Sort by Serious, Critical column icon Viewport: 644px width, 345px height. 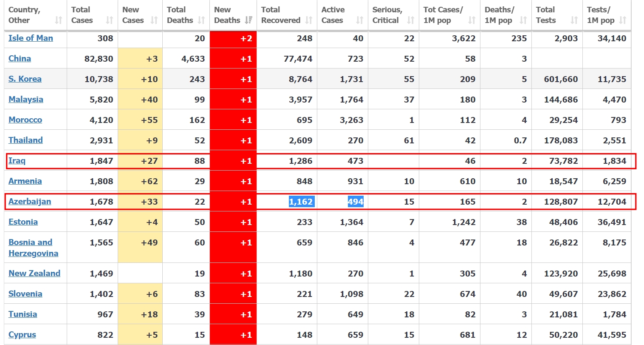[x=411, y=20]
